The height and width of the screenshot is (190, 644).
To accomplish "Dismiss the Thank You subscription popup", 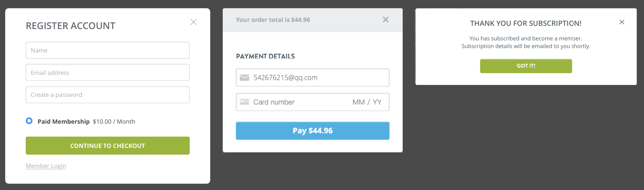I will coord(622,22).
